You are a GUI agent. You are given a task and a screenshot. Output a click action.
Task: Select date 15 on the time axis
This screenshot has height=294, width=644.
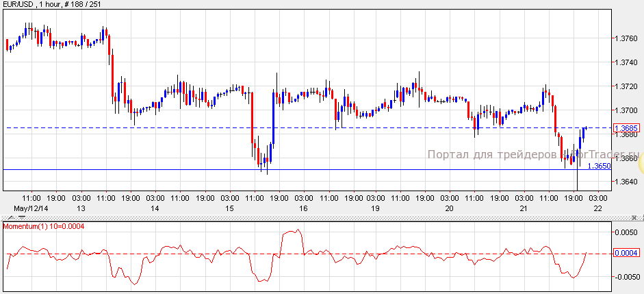point(230,208)
